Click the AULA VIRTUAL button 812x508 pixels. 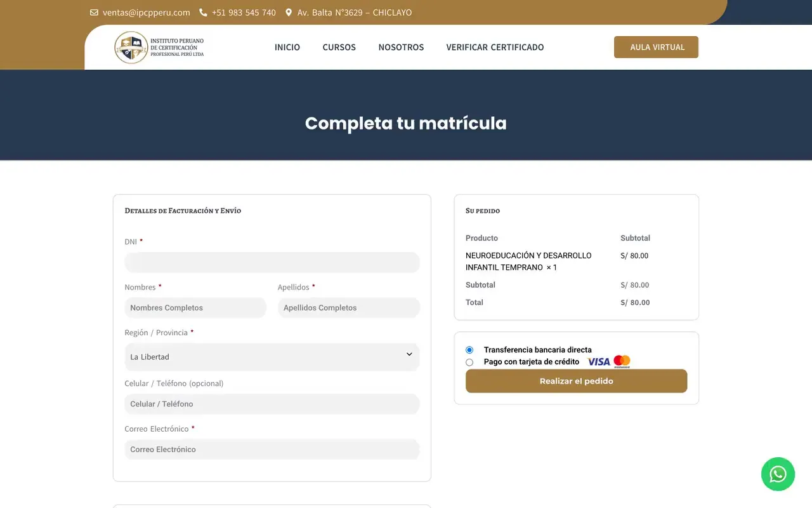click(656, 47)
